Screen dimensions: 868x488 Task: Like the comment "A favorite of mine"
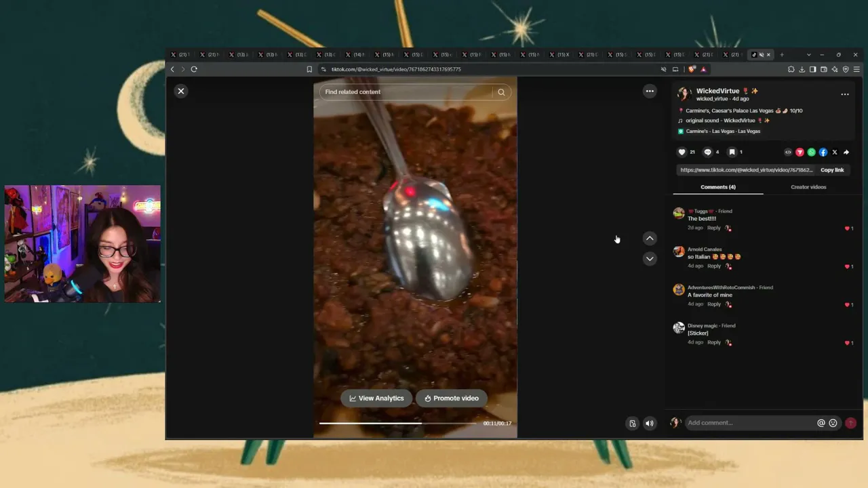pyautogui.click(x=847, y=305)
